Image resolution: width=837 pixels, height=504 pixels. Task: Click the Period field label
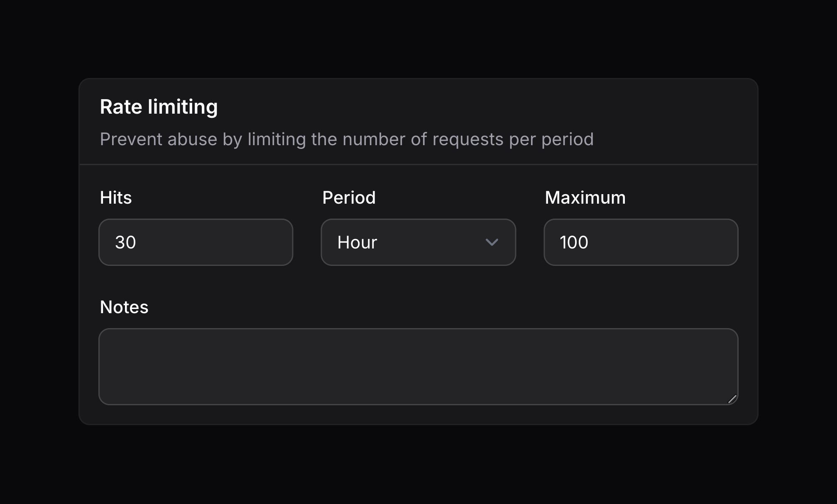349,197
